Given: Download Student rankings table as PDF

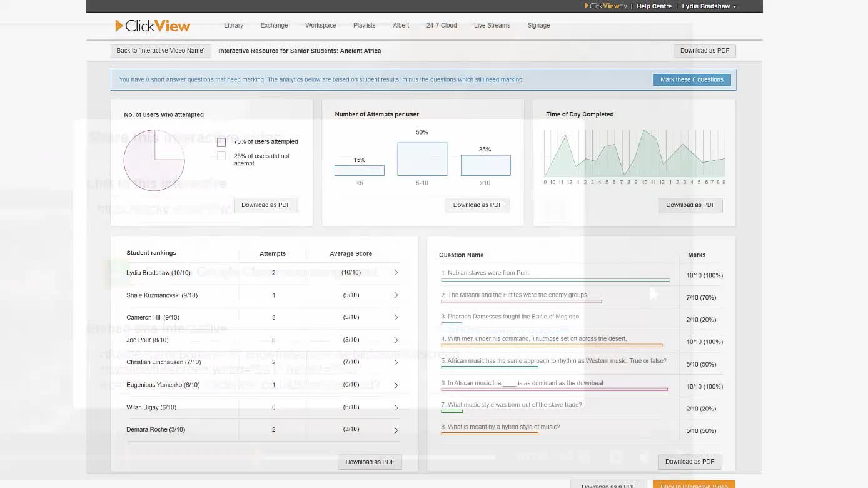Looking at the screenshot, I should tap(370, 462).
